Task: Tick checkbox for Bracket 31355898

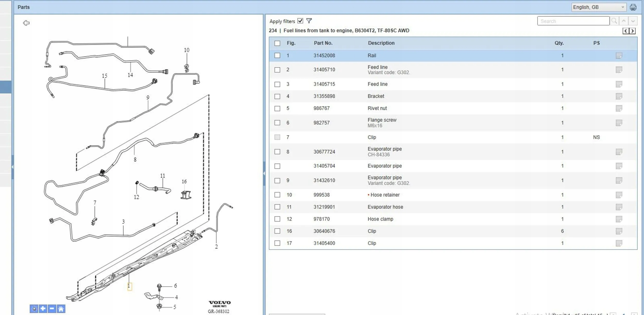Action: pos(277,96)
